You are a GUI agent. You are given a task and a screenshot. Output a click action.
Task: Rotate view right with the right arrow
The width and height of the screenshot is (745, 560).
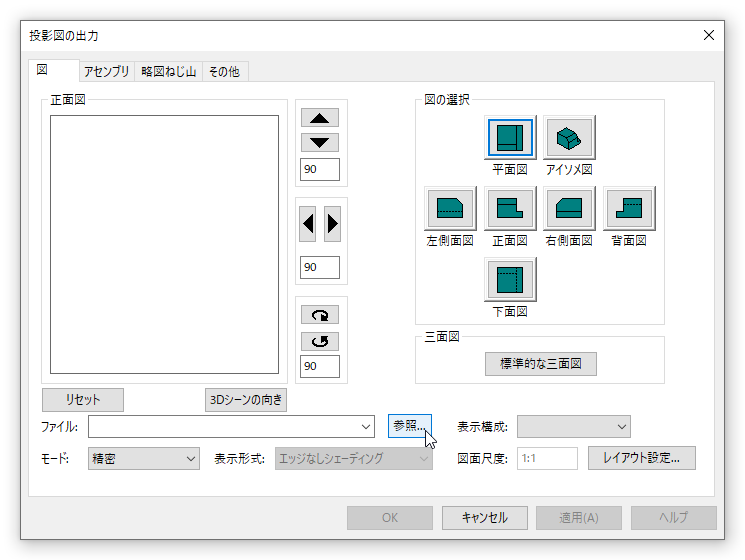[332, 224]
